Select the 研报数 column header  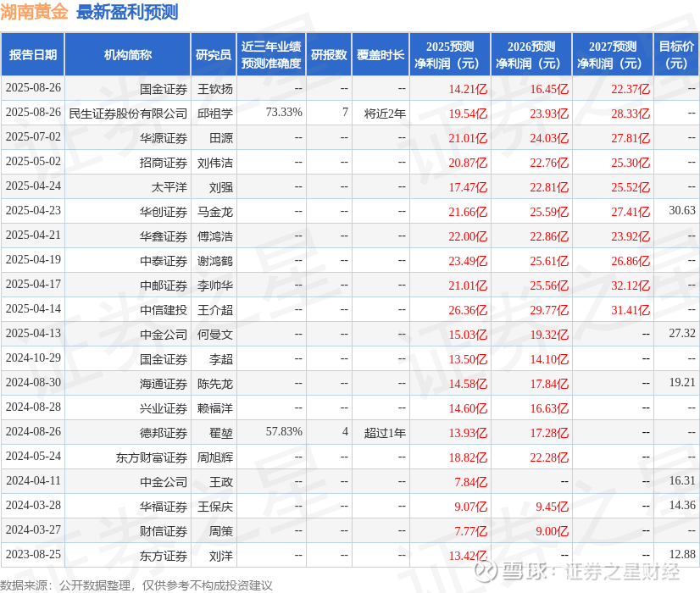tap(329, 54)
